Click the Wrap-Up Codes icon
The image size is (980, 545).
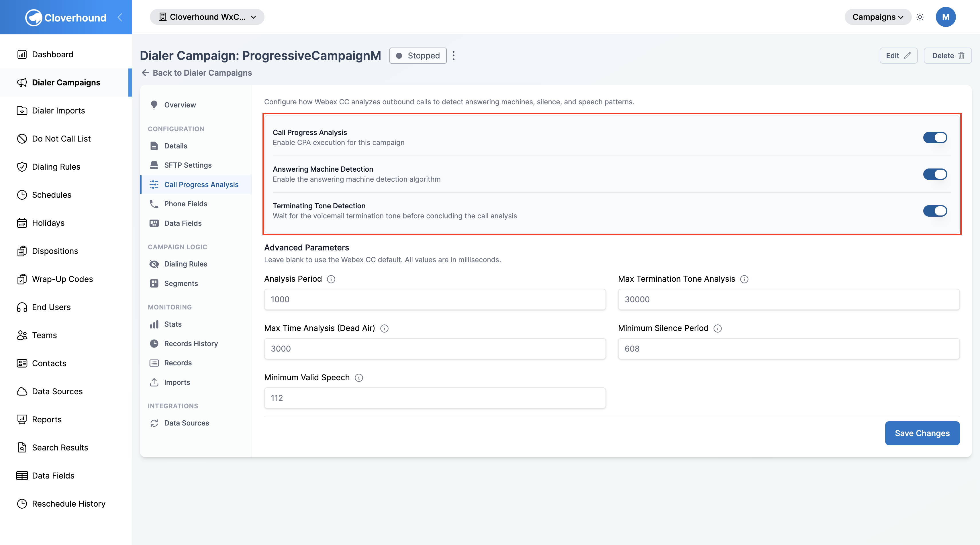pos(22,279)
